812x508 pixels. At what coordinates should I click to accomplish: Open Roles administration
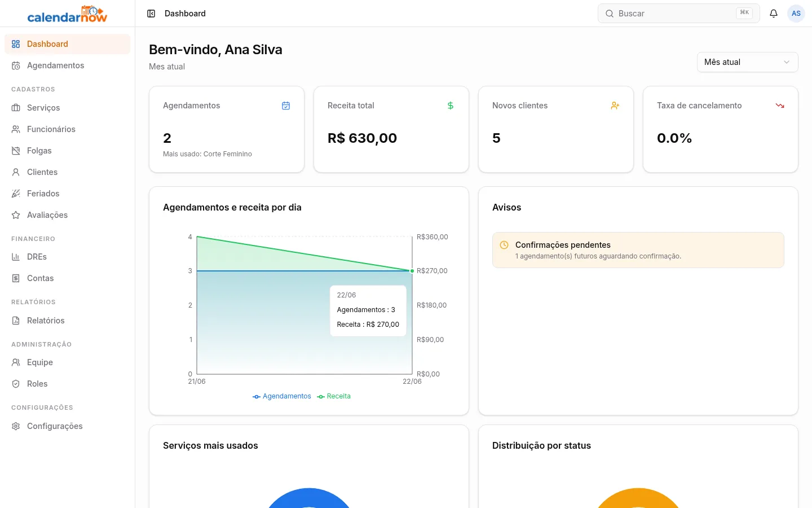[67, 384]
